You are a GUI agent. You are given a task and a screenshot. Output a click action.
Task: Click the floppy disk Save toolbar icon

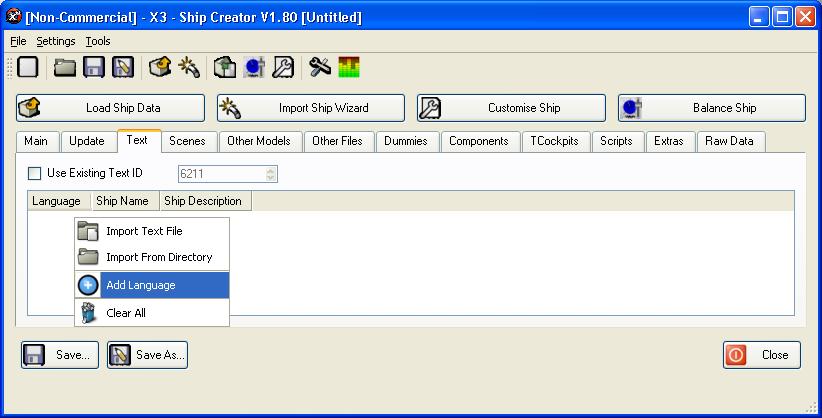[94, 68]
